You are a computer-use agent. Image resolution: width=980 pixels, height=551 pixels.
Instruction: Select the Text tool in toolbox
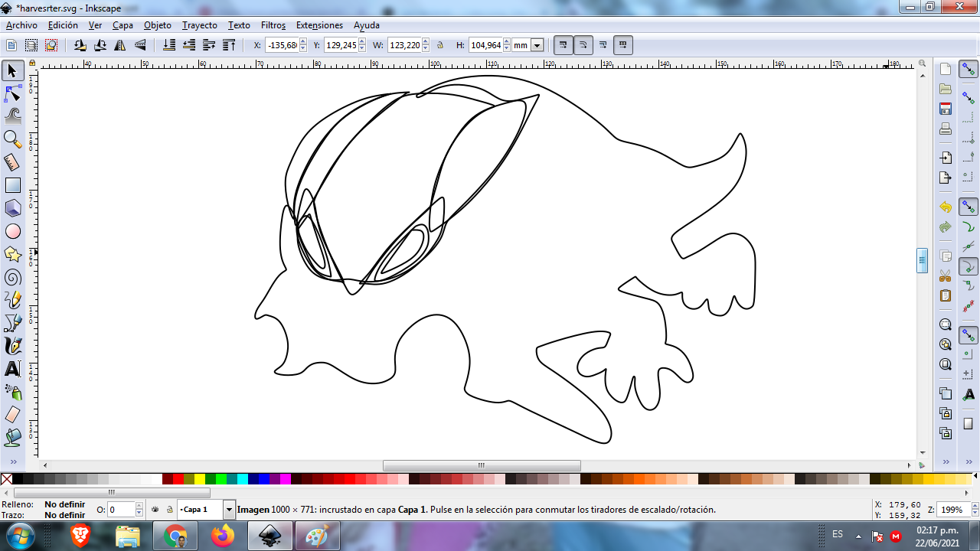coord(12,369)
